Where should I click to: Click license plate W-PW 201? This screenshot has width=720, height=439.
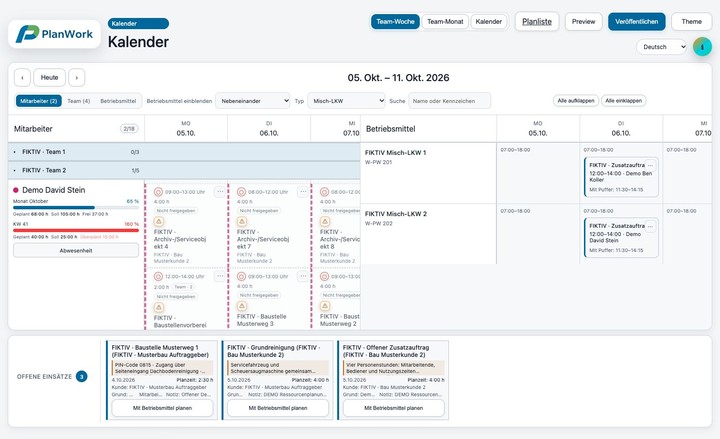[378, 163]
